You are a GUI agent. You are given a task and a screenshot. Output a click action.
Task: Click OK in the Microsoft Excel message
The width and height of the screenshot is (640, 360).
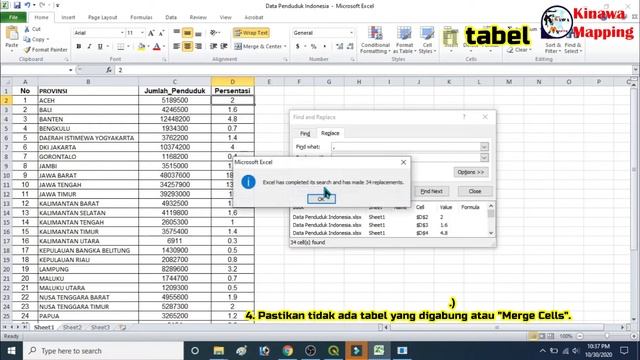click(x=321, y=199)
